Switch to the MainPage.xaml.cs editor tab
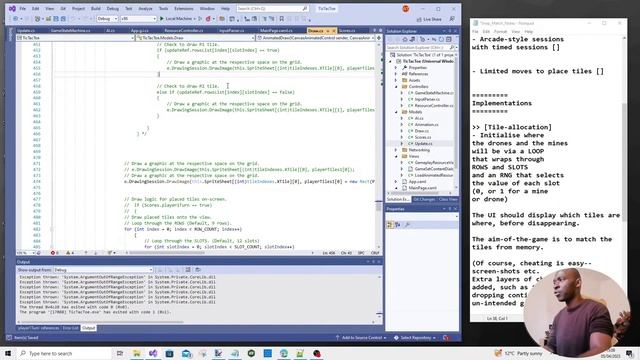This screenshot has width=640, height=360. click(276, 31)
